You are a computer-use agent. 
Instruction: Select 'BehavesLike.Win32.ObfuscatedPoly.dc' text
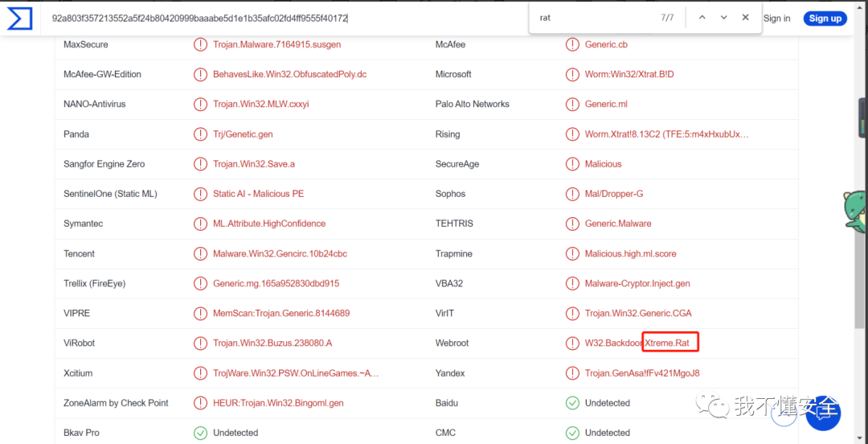(x=289, y=74)
